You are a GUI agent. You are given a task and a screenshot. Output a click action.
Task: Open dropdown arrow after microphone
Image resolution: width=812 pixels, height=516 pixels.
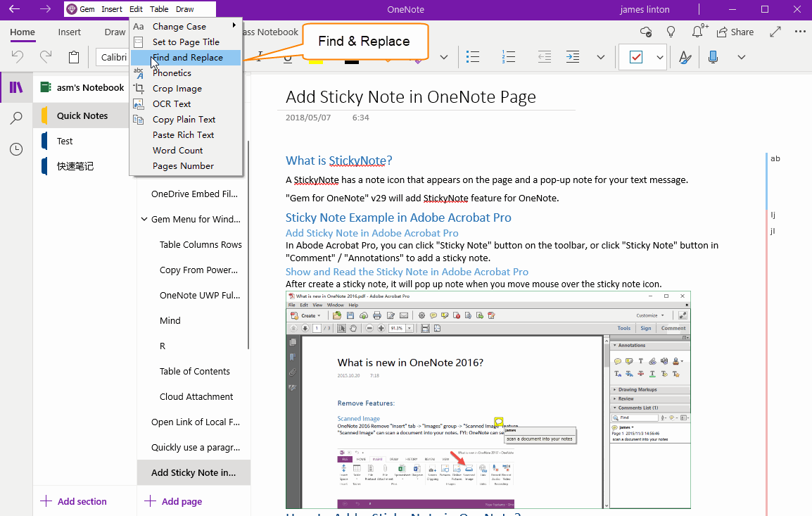(742, 57)
